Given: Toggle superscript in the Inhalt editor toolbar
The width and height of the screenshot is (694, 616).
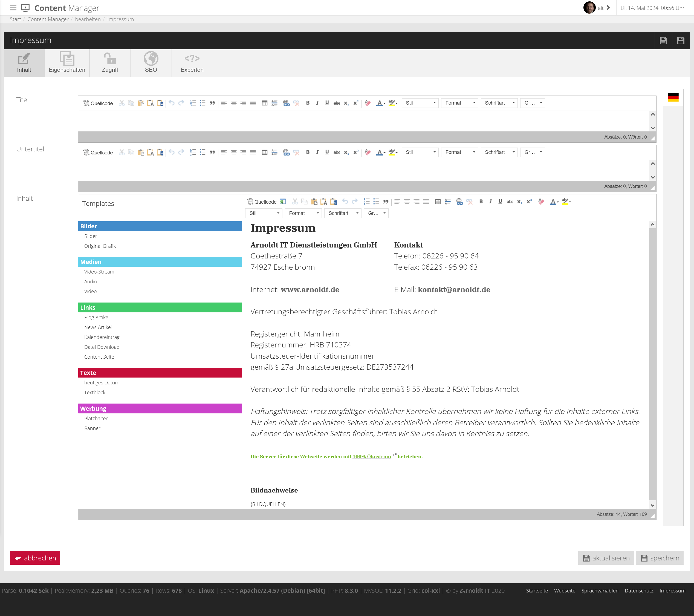Looking at the screenshot, I should pyautogui.click(x=529, y=202).
